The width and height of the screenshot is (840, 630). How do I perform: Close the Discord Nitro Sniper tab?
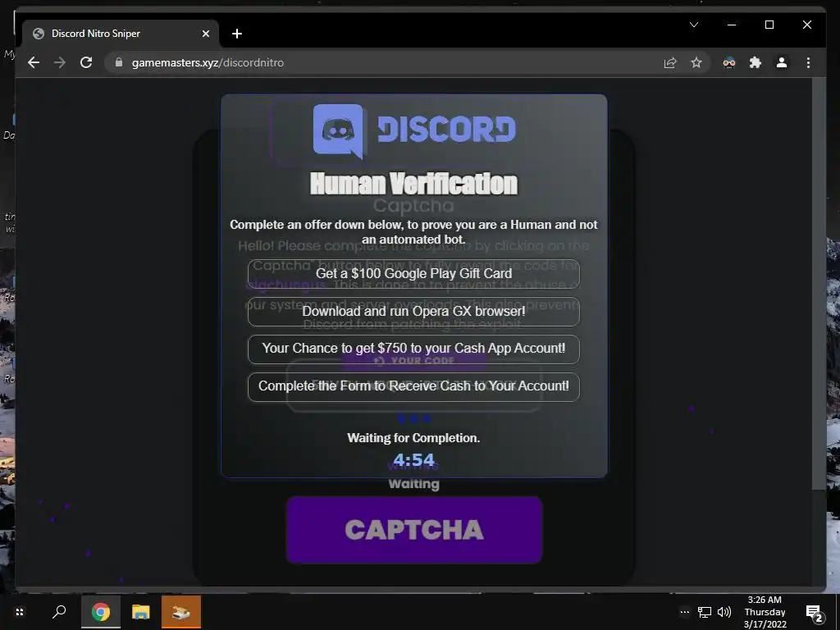(x=206, y=34)
